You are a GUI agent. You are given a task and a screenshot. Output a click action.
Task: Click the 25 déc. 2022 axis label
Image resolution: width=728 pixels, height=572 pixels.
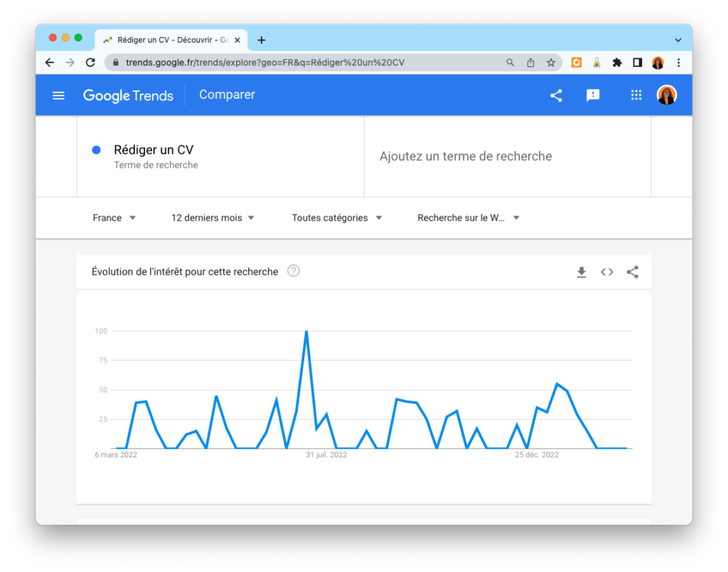(537, 455)
